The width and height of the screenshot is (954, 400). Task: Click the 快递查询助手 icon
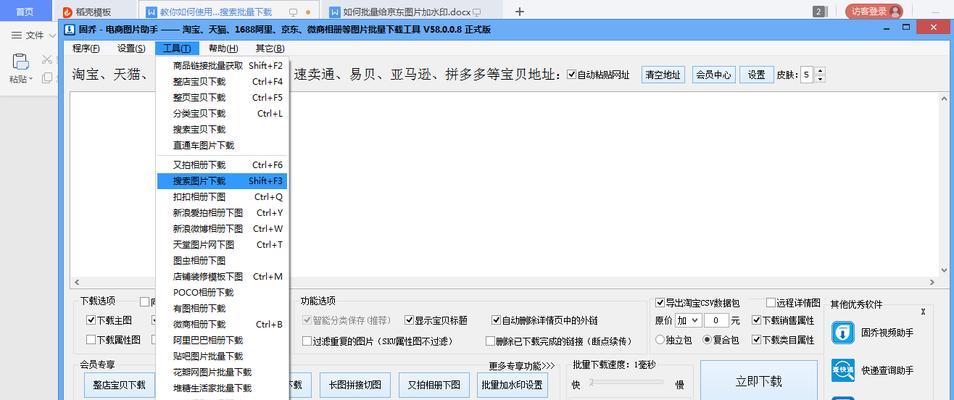843,370
